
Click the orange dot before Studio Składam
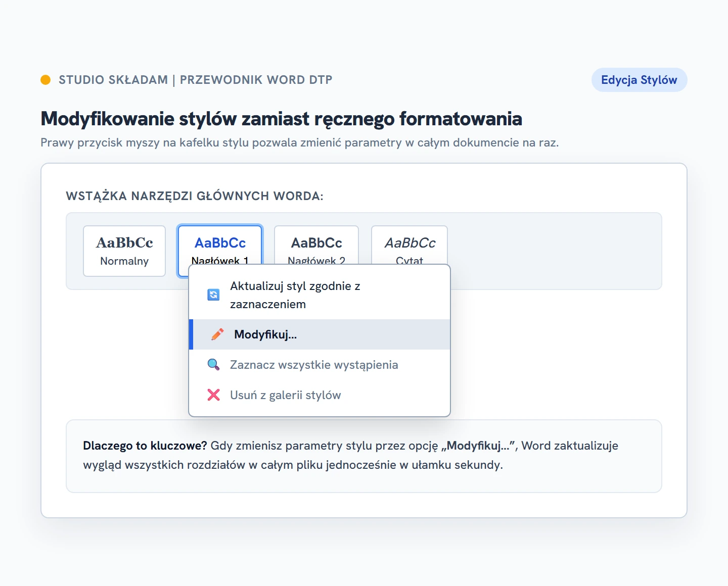pyautogui.click(x=45, y=80)
